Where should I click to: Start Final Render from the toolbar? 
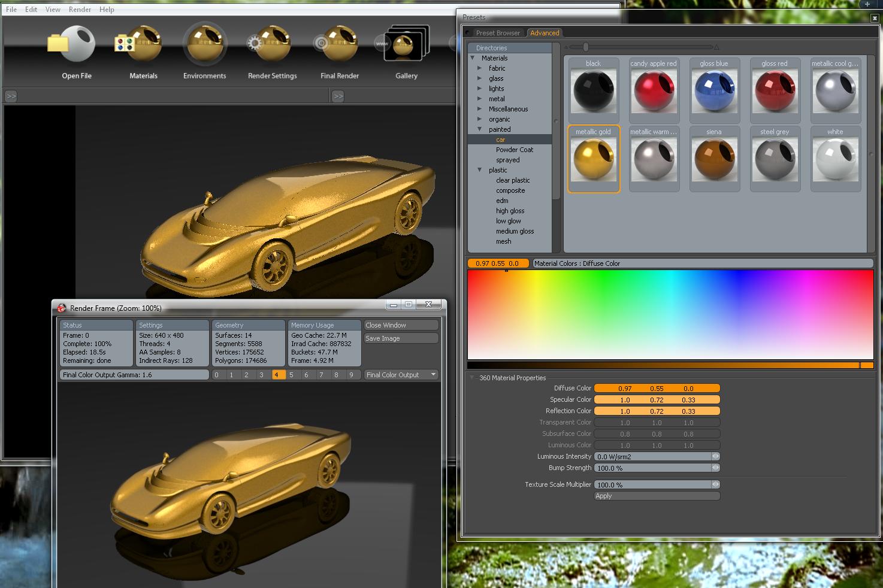point(337,44)
